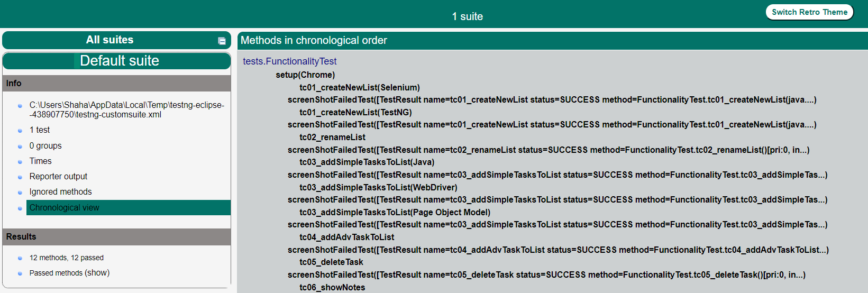
Task: Click the All suites header
Action: (x=109, y=40)
